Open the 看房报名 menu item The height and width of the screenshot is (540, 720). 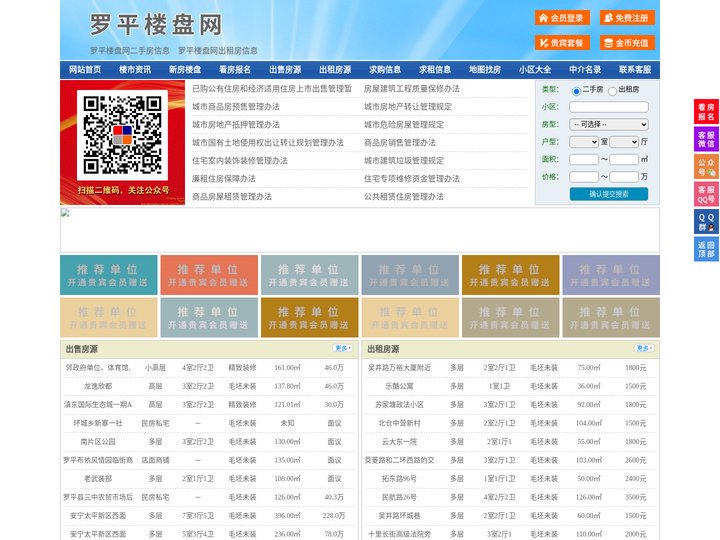(x=235, y=70)
